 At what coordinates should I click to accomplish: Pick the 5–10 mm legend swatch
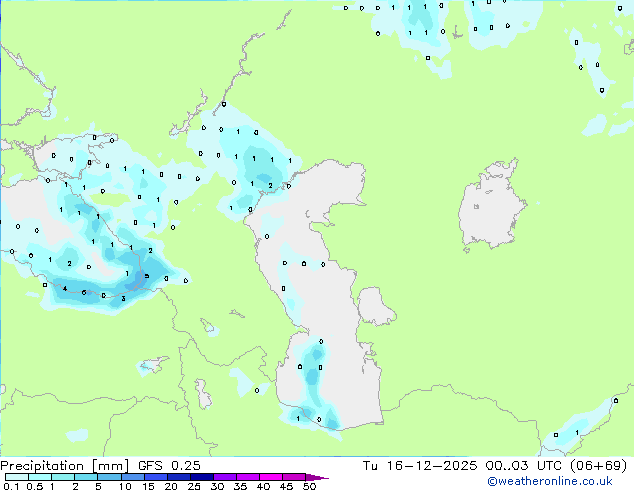[109, 477]
